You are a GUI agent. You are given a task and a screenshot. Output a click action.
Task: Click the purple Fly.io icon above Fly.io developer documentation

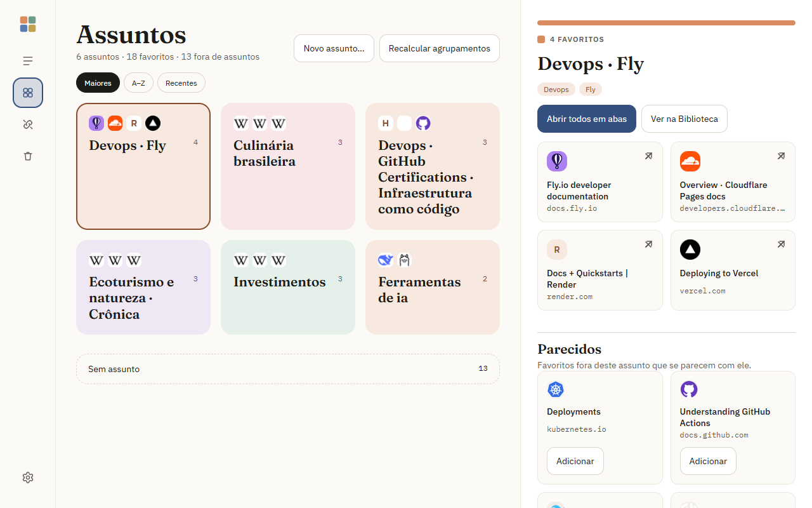[x=557, y=162]
